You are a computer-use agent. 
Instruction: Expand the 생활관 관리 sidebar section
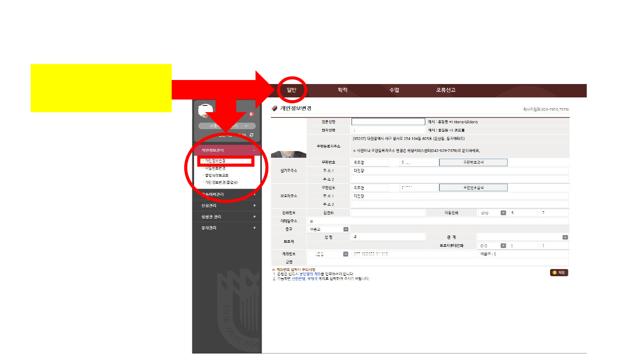pyautogui.click(x=254, y=217)
